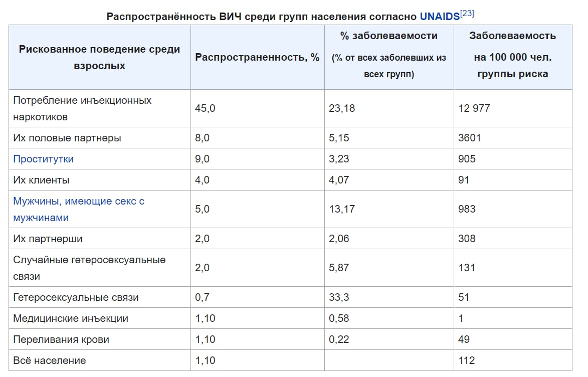588x377 pixels.
Task: Select the 8,0 cell
Action: 258,138
